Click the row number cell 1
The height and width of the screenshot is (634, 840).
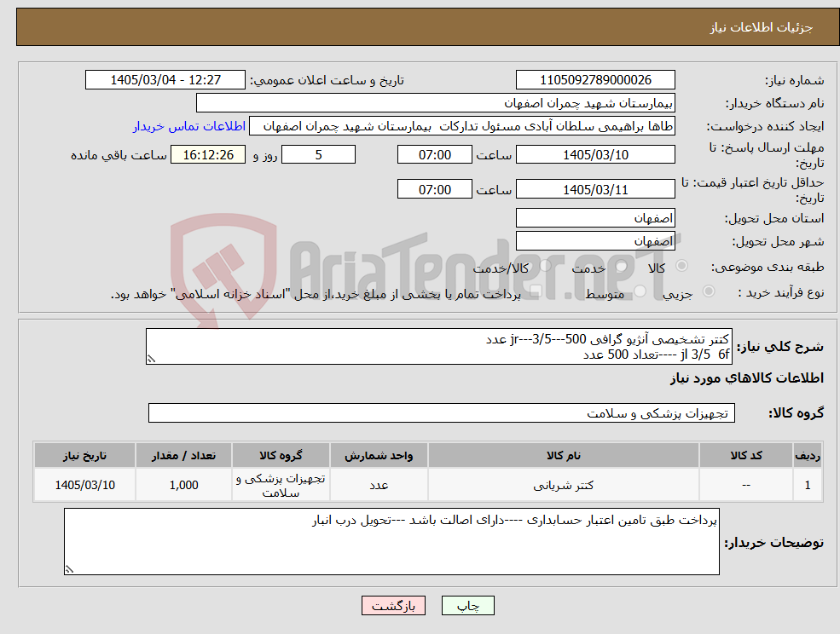coord(808,485)
